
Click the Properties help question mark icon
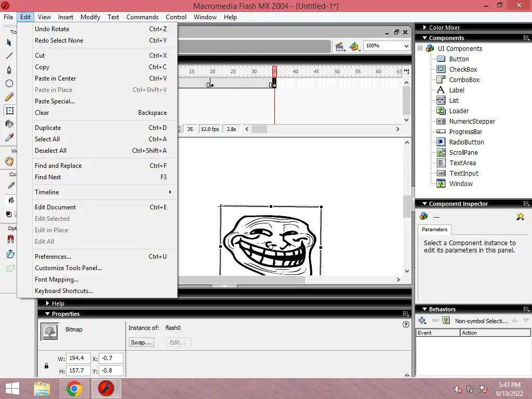406,324
